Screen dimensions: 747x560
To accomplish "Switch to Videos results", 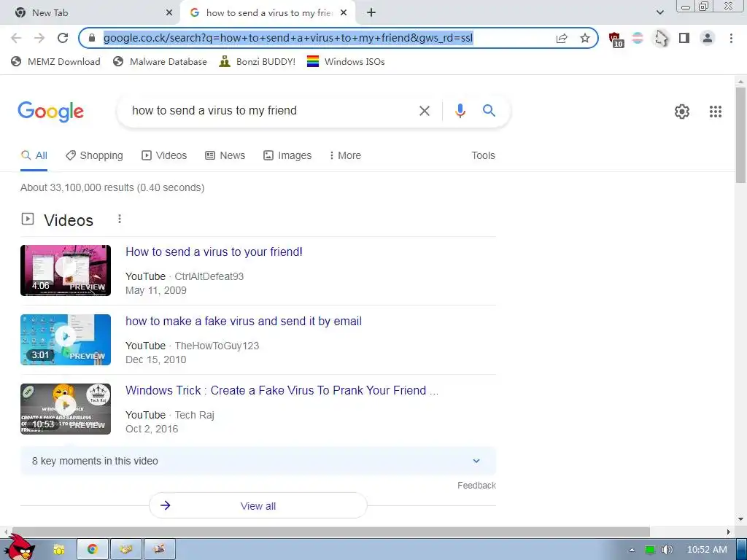I will point(164,156).
